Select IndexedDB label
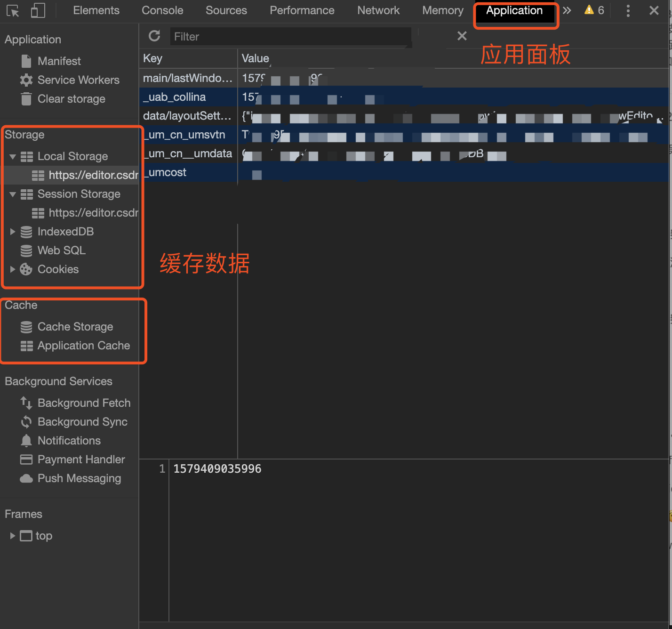The height and width of the screenshot is (629, 672). [x=66, y=232]
